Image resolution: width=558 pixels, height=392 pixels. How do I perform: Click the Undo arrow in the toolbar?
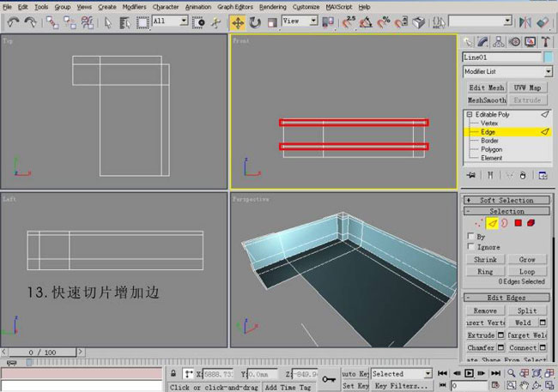pyautogui.click(x=13, y=23)
